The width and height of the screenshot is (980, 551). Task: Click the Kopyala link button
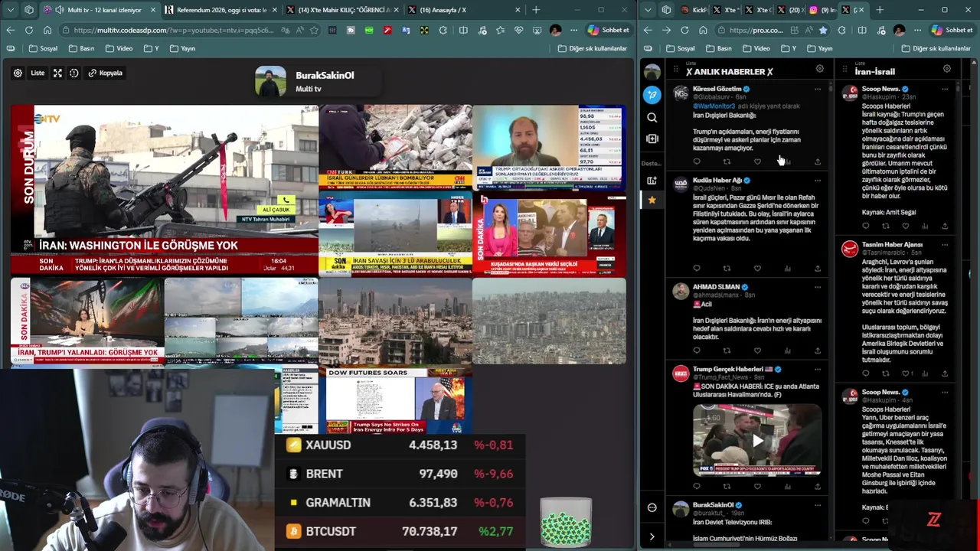[x=106, y=73]
